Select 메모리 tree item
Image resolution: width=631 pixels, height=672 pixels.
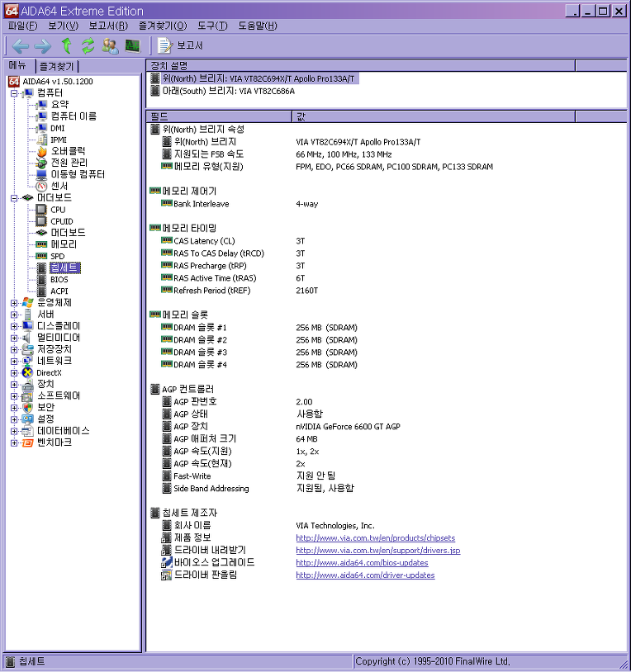click(64, 244)
